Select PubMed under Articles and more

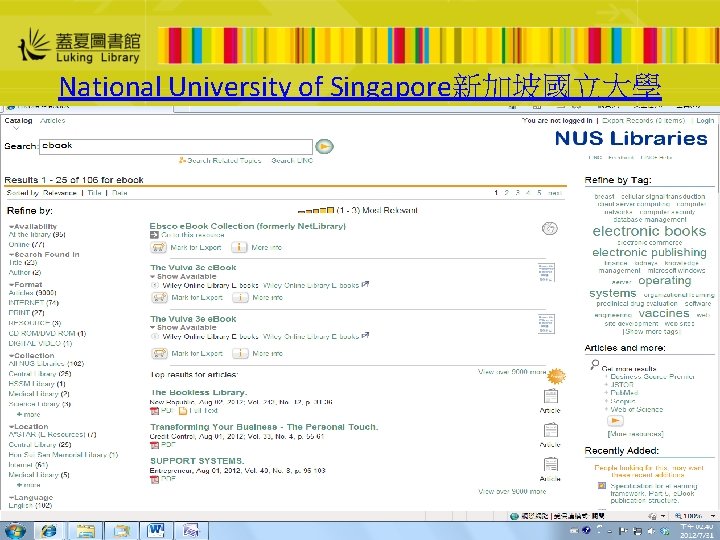[624, 393]
